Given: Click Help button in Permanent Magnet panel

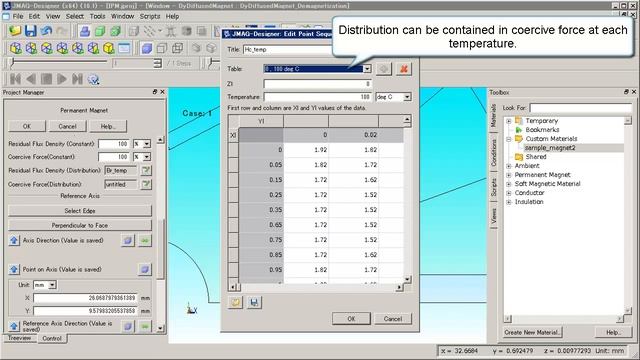Looking at the screenshot, I should click(108, 126).
